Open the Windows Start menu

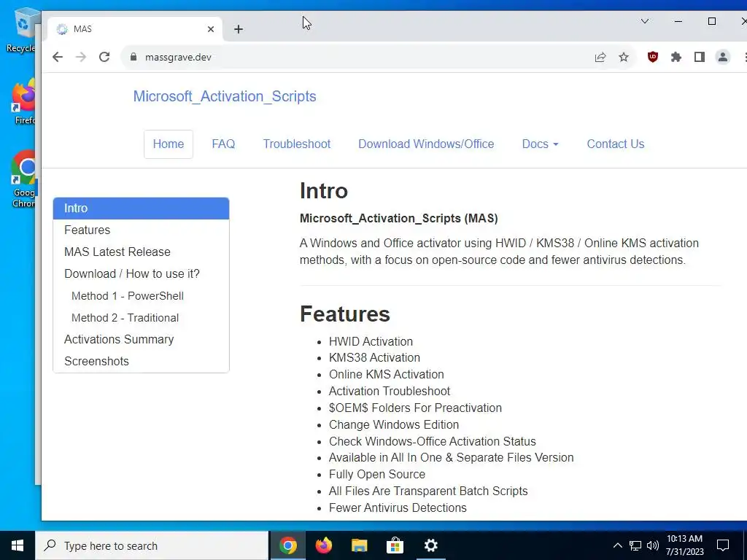click(18, 545)
